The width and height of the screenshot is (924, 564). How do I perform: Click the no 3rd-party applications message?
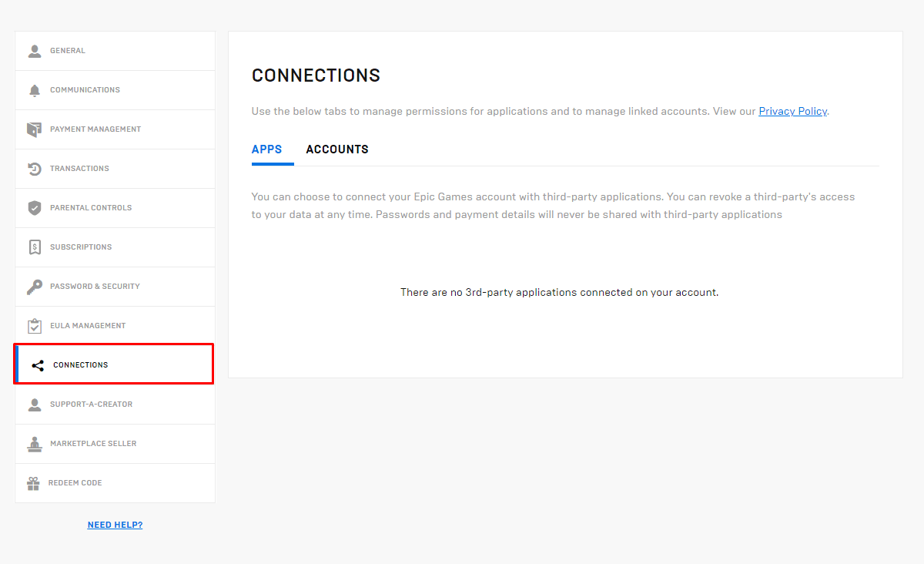[x=559, y=293]
